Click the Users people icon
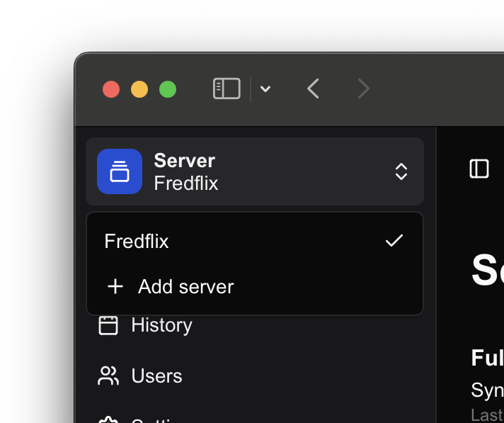Screen dimensions: 504x423 (x=108, y=376)
